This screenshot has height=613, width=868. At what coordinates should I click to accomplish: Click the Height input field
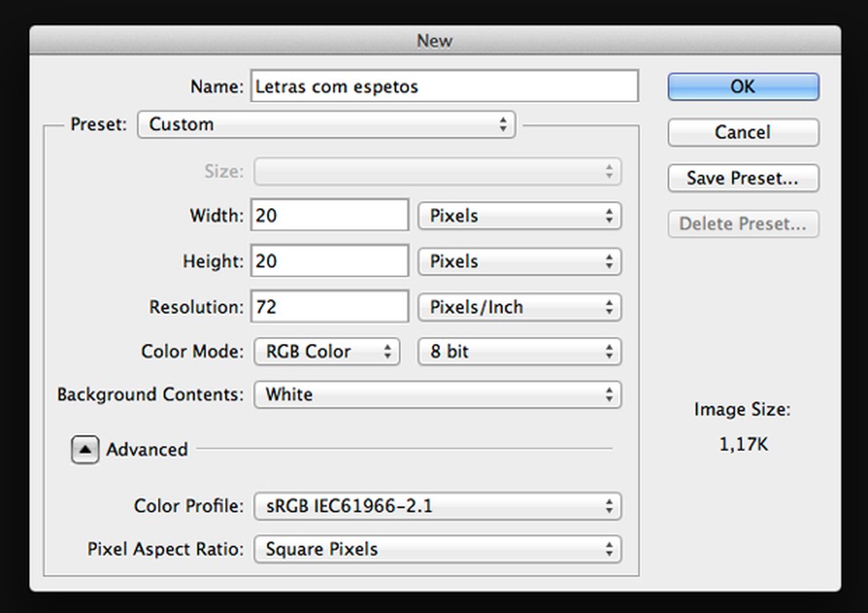click(330, 262)
